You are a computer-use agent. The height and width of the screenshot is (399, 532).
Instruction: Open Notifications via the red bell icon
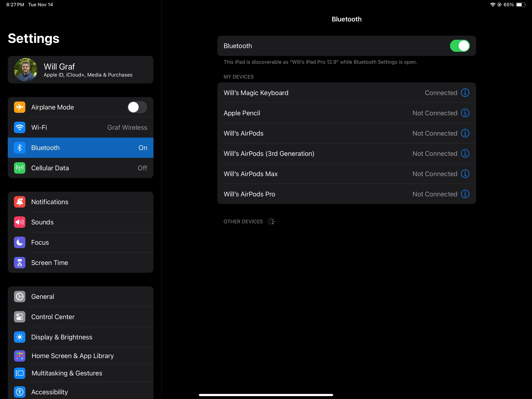[19, 202]
